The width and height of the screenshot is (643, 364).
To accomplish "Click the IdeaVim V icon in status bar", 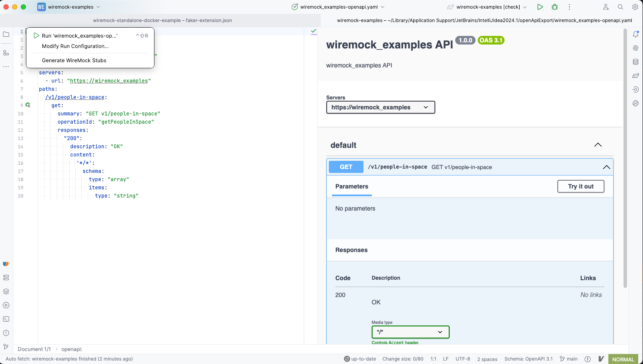I will click(601, 359).
